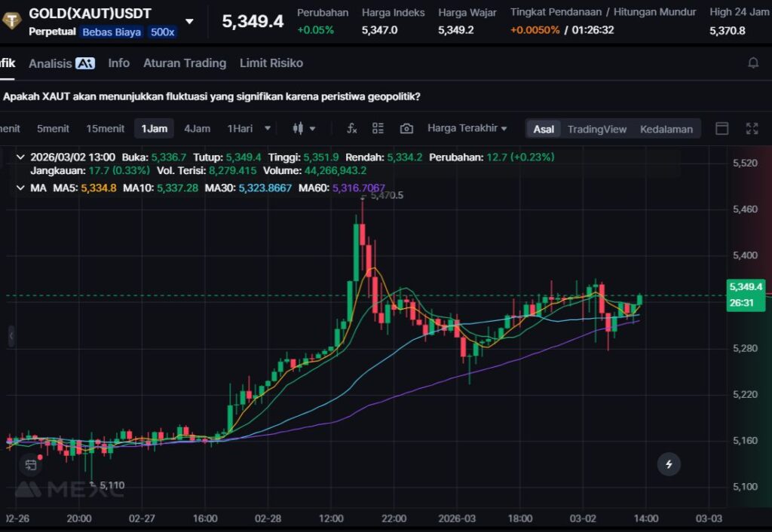The width and height of the screenshot is (772, 532).
Task: Select the Asal chart mode
Action: tap(544, 129)
